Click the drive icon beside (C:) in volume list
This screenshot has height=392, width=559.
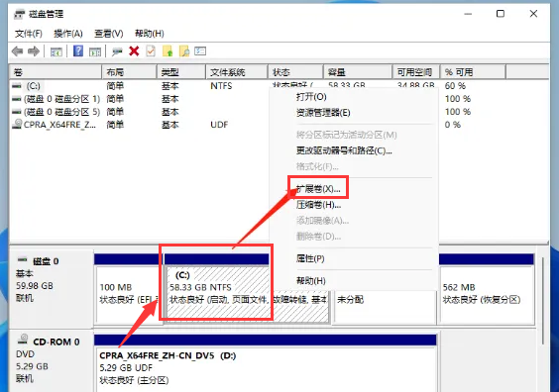(17, 86)
